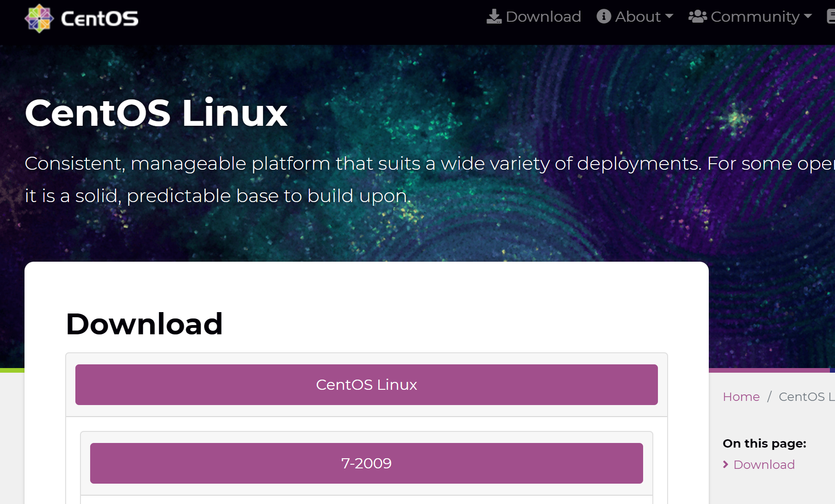Image resolution: width=835 pixels, height=504 pixels.
Task: Click the Download section heading
Action: [x=144, y=324]
